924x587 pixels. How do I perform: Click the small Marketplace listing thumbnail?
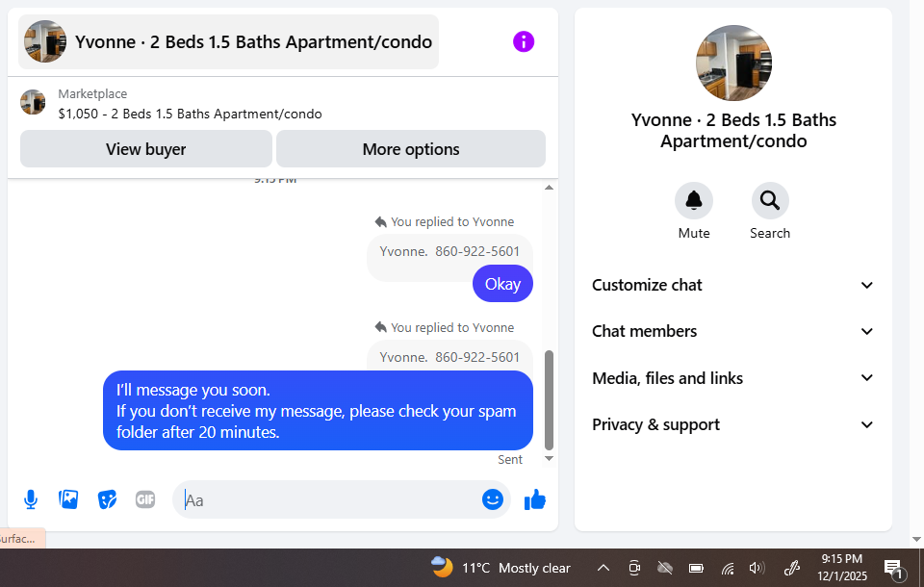pos(33,102)
